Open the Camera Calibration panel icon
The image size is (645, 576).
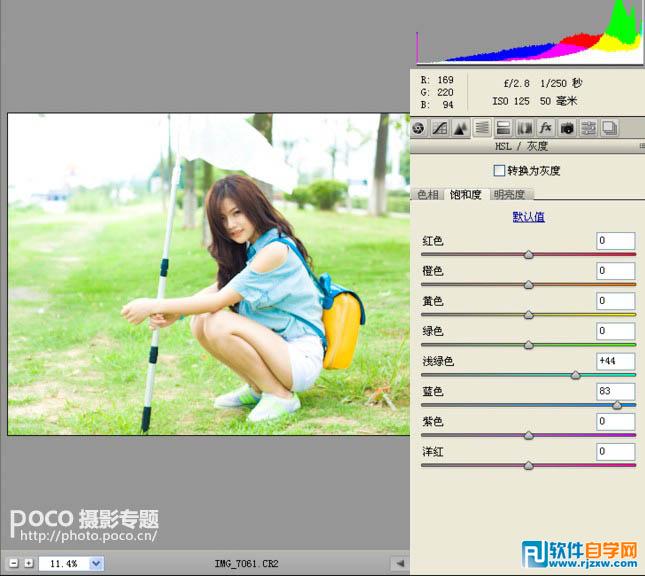coord(567,128)
